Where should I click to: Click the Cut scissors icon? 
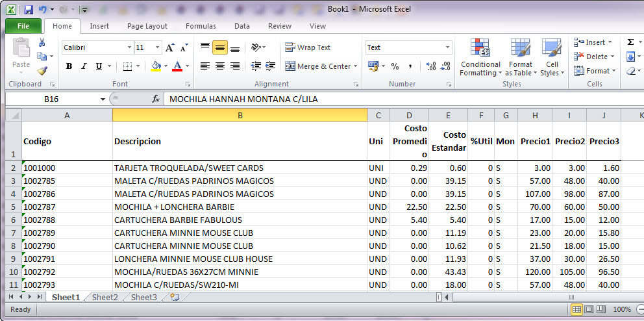42,43
